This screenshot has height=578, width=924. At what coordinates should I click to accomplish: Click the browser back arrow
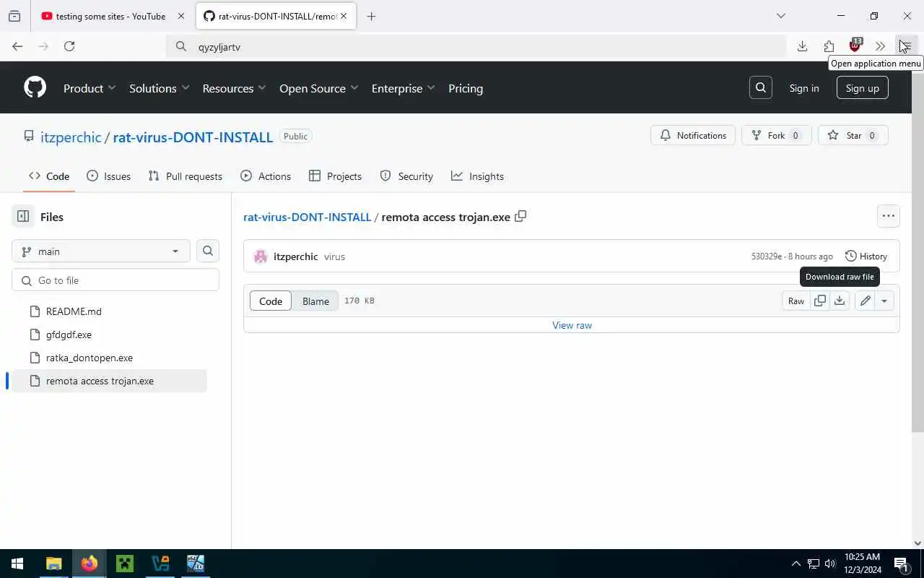click(x=17, y=46)
